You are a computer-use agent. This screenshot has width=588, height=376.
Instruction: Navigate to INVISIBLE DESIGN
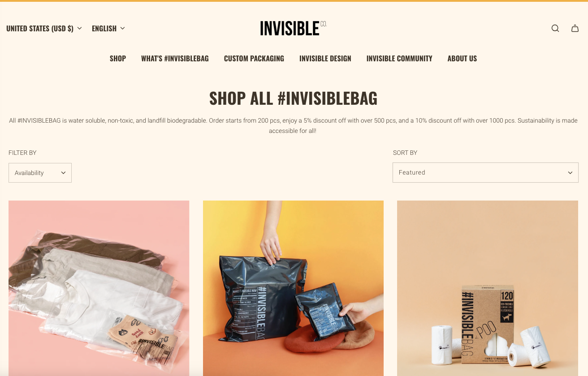pyautogui.click(x=325, y=59)
